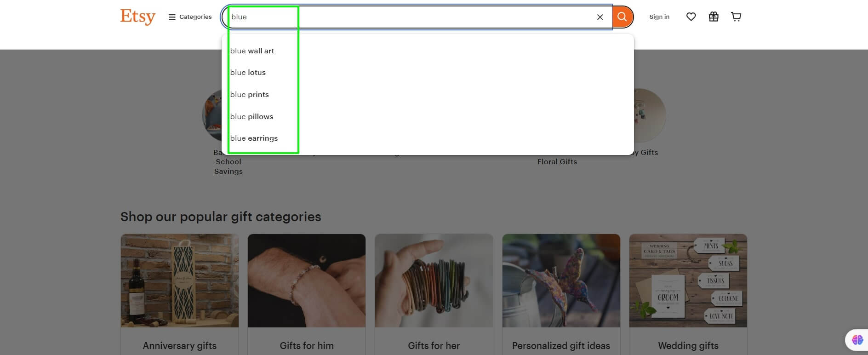Screen dimensions: 868x355
Task: Open the Gifts for her image
Action: (434, 281)
